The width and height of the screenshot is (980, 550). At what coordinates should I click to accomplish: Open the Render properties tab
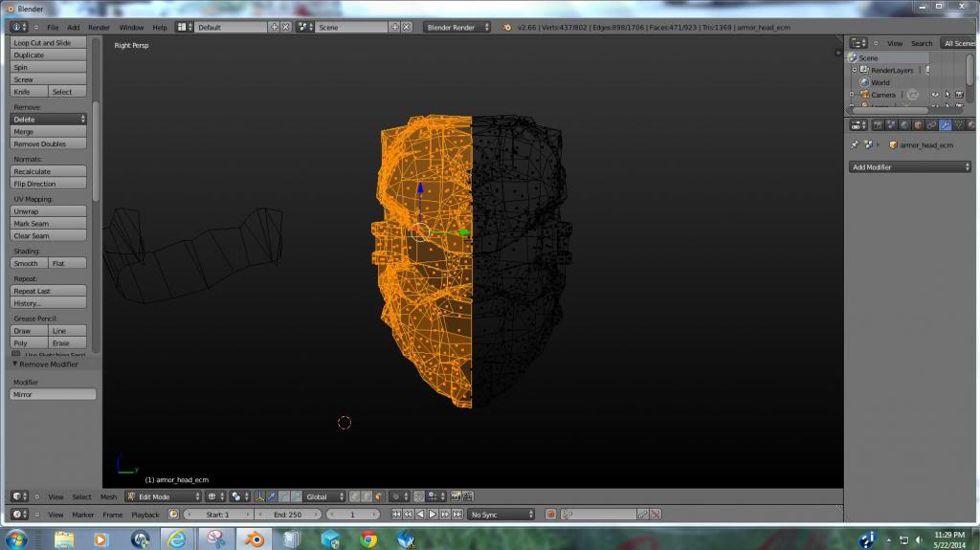[878, 125]
